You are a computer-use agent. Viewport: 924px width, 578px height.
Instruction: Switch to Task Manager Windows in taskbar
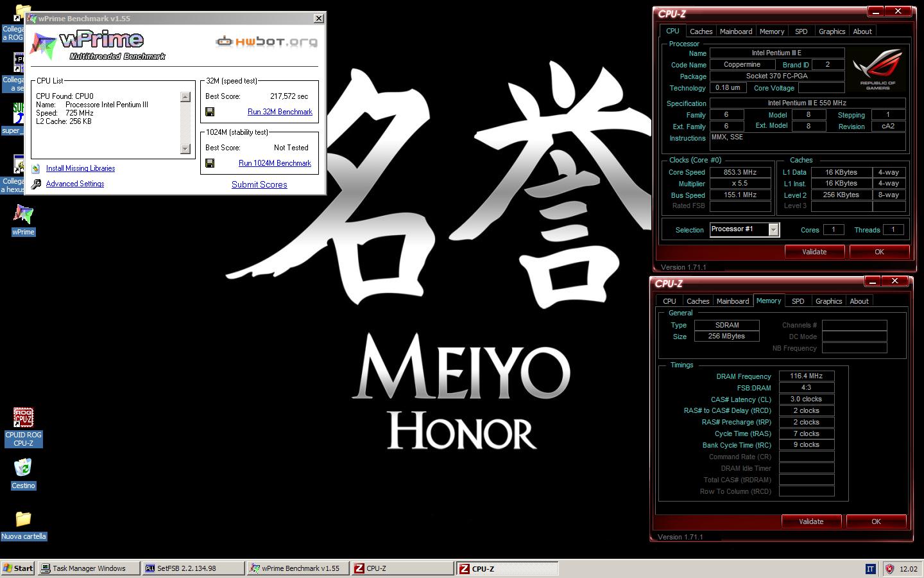point(89,568)
